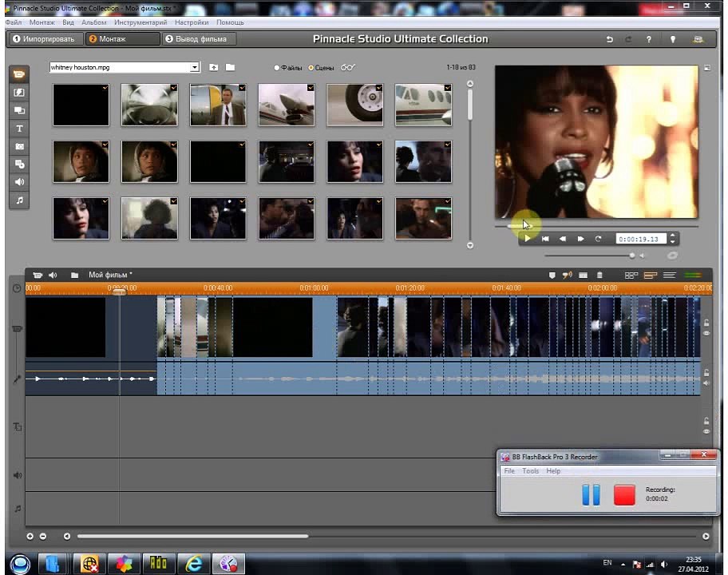Switch to timeline view icon
728x575 pixels.
coord(651,276)
